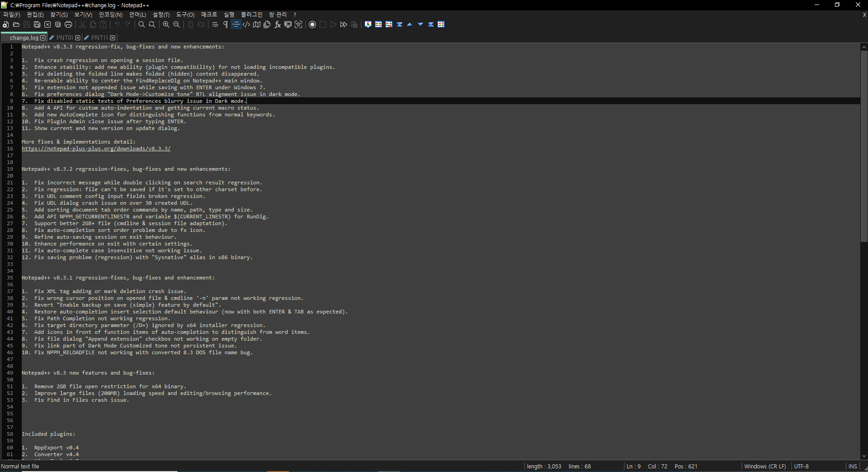The height and width of the screenshot is (472, 868).
Task: Toggle INS insert mode in status bar
Action: (x=853, y=466)
